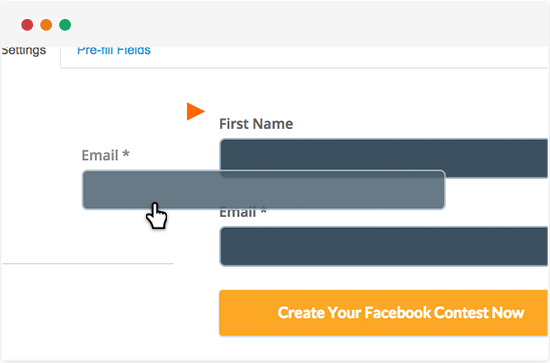Click Create Your Facebook Contest Now button
Image resolution: width=550 pixels, height=363 pixels.
point(383,312)
